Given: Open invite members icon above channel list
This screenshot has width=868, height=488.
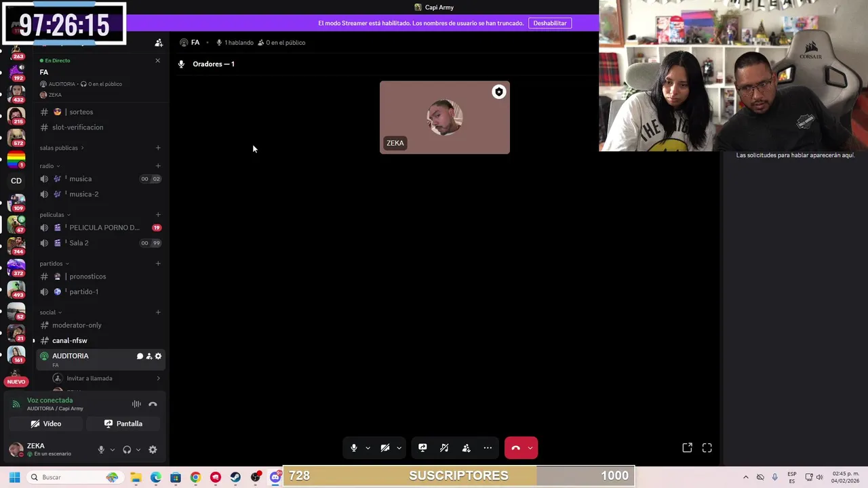Looking at the screenshot, I should 159,43.
